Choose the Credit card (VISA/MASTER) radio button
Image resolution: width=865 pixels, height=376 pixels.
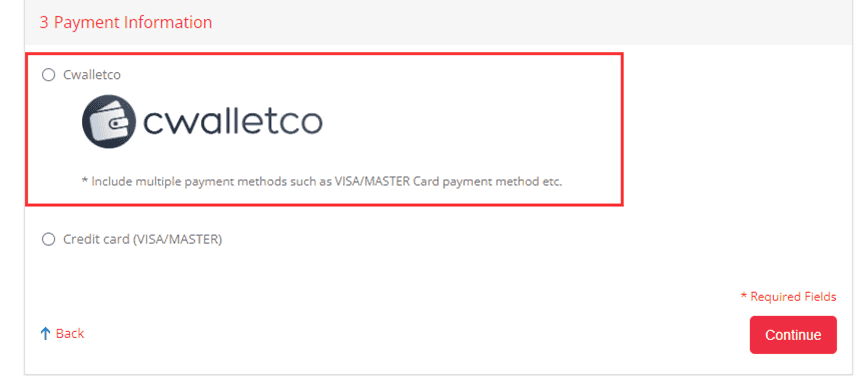[49, 239]
